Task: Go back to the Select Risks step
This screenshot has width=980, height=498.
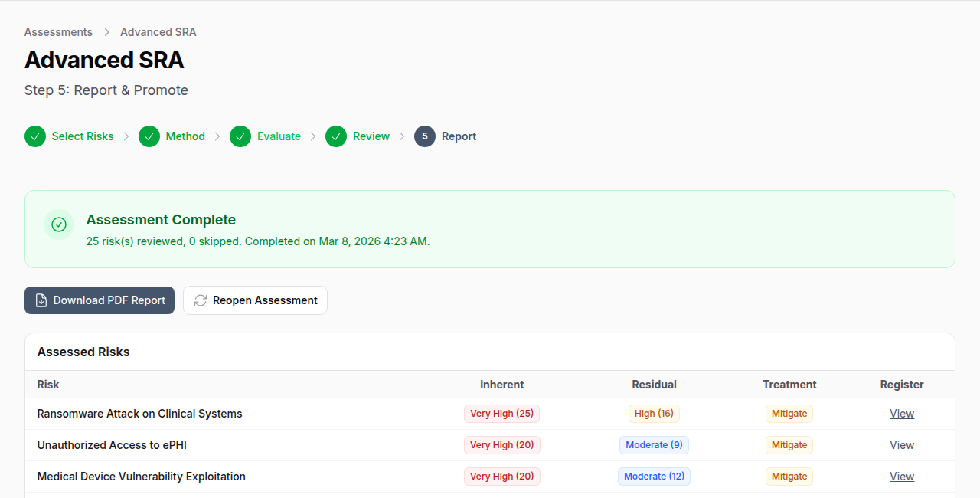Action: [82, 136]
